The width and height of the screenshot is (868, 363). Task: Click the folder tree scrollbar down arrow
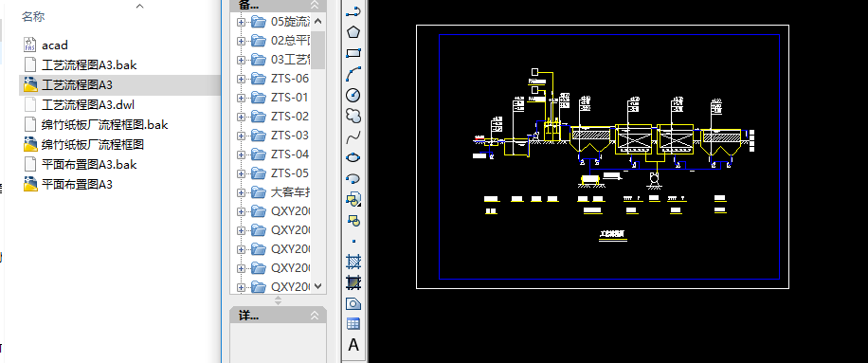(317, 286)
